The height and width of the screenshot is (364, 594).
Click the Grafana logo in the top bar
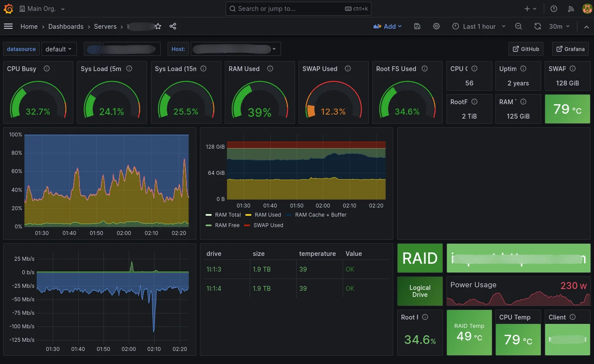8,8
